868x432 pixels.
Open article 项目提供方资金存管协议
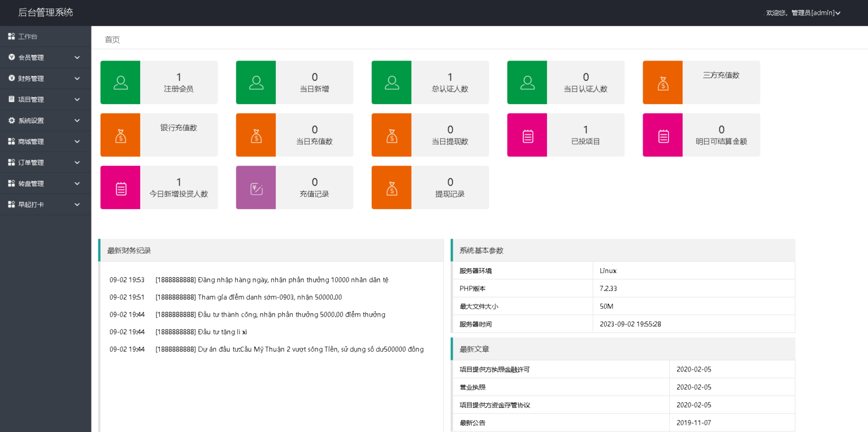click(494, 405)
